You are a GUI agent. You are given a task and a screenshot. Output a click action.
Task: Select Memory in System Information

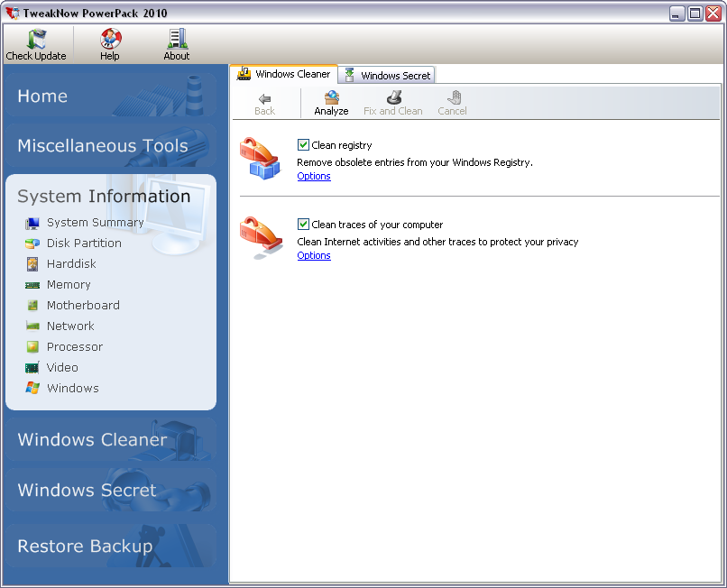tap(69, 285)
